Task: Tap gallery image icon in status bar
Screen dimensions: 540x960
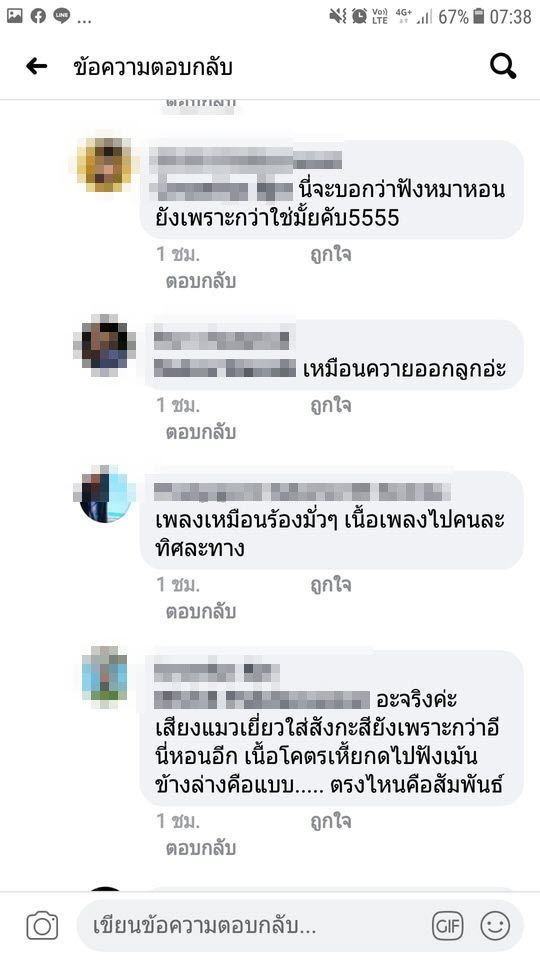Action: pyautogui.click(x=15, y=16)
